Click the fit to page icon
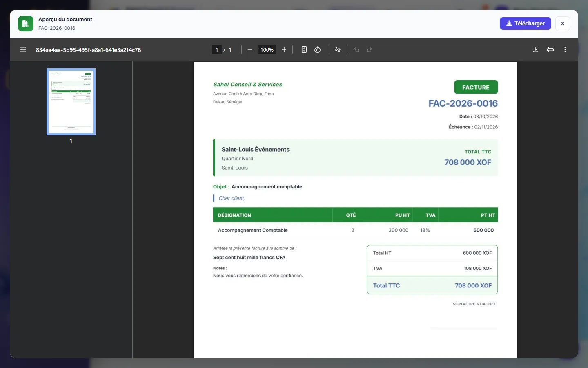 (304, 49)
